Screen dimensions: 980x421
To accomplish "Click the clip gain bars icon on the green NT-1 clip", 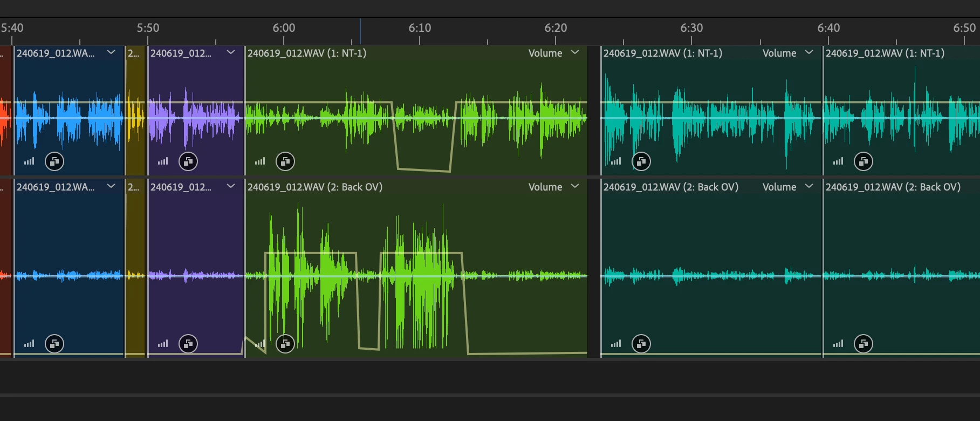I will [x=260, y=161].
